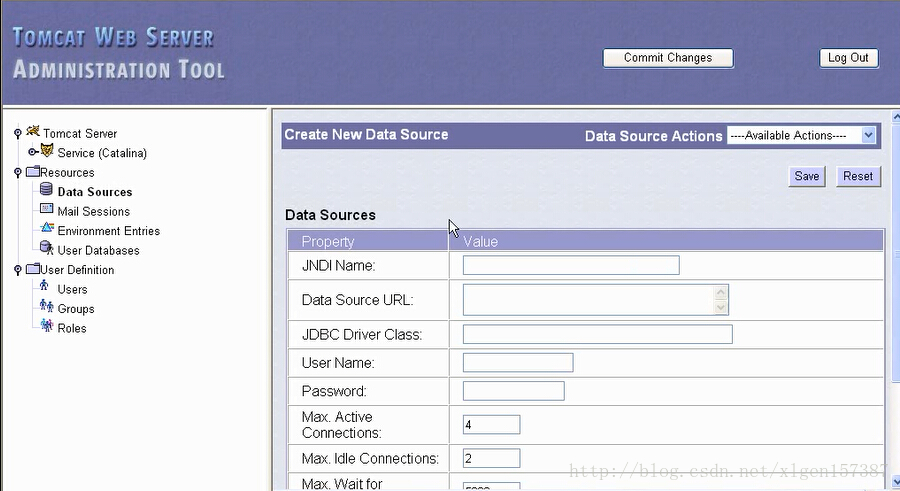The height and width of the screenshot is (491, 900).
Task: Click the JDBC Driver Class text box
Action: (597, 334)
